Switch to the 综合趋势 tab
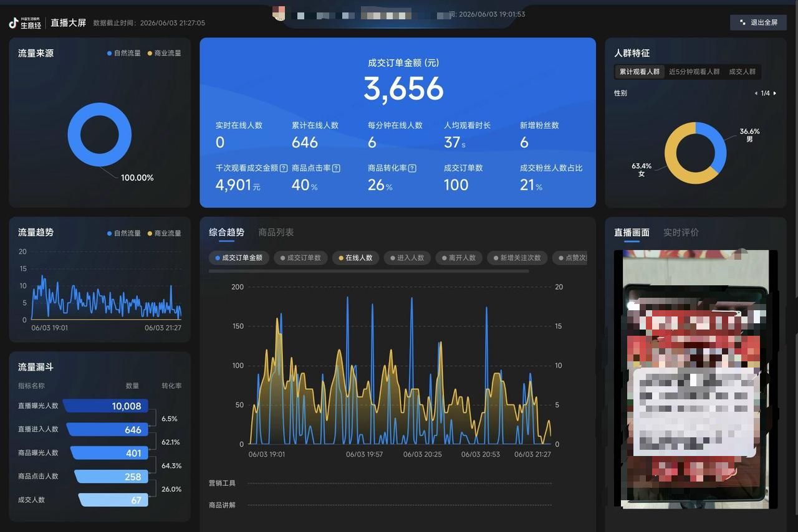This screenshot has width=798, height=532. pyautogui.click(x=226, y=232)
